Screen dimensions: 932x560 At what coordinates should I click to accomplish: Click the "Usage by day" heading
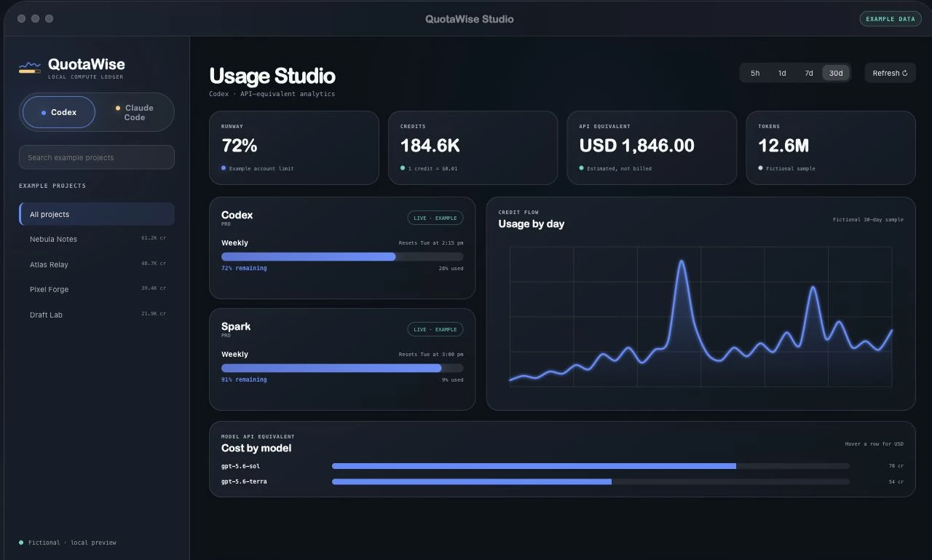coord(532,224)
